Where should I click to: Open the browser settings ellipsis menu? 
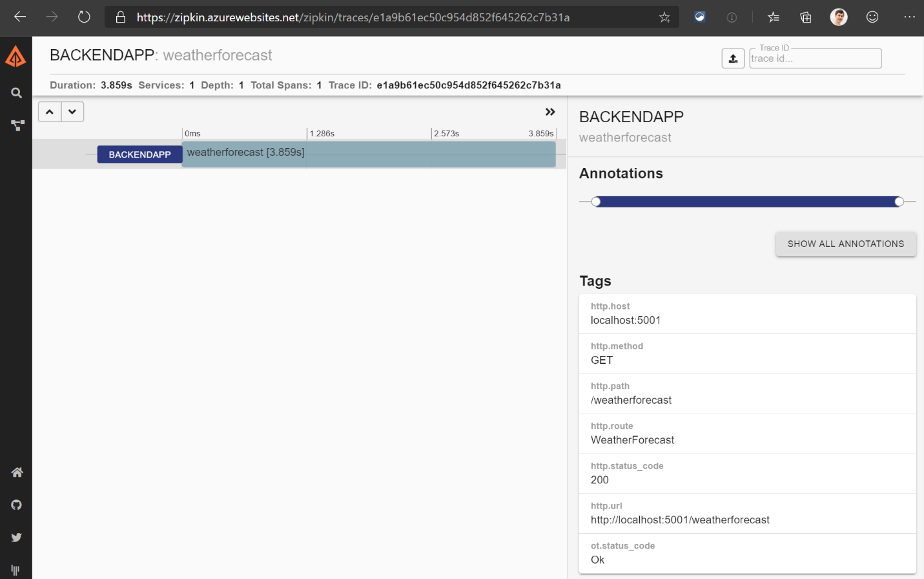tap(909, 17)
